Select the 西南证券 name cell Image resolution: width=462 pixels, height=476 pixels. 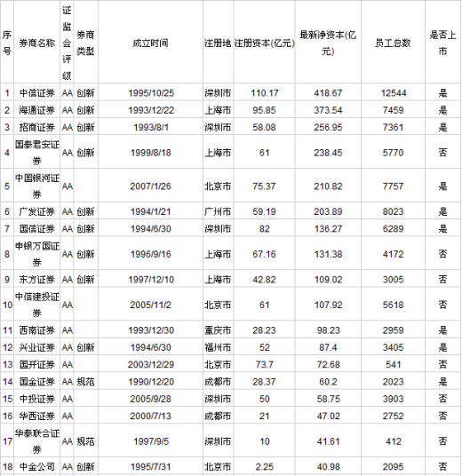tap(36, 330)
